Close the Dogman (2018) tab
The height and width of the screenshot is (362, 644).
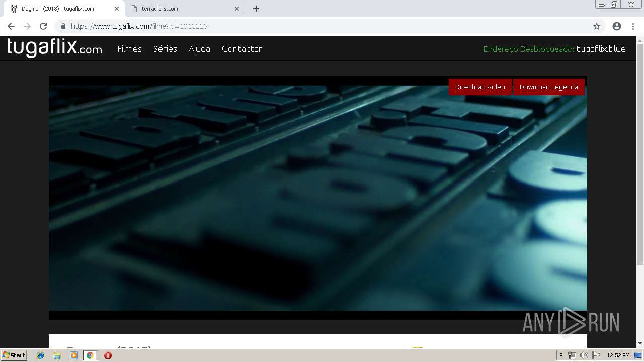click(x=116, y=9)
